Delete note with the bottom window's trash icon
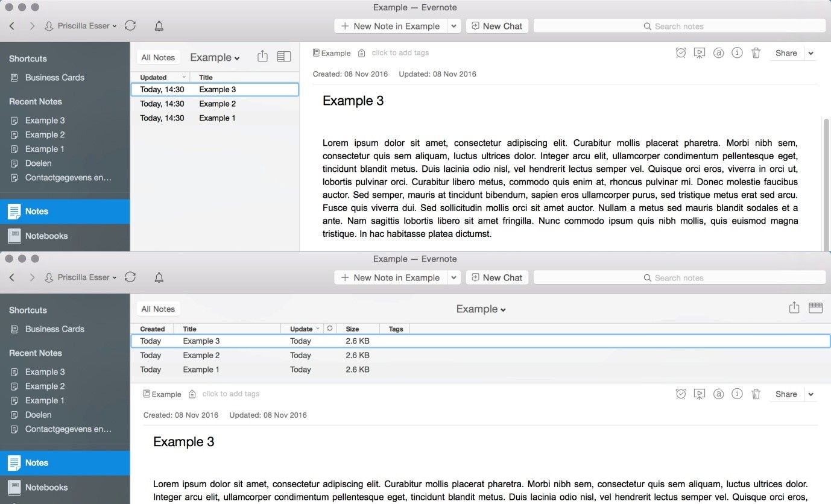This screenshot has width=831, height=504. point(756,394)
